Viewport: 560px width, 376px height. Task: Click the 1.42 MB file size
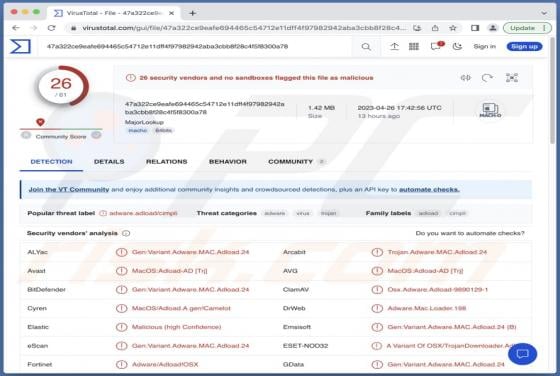321,107
